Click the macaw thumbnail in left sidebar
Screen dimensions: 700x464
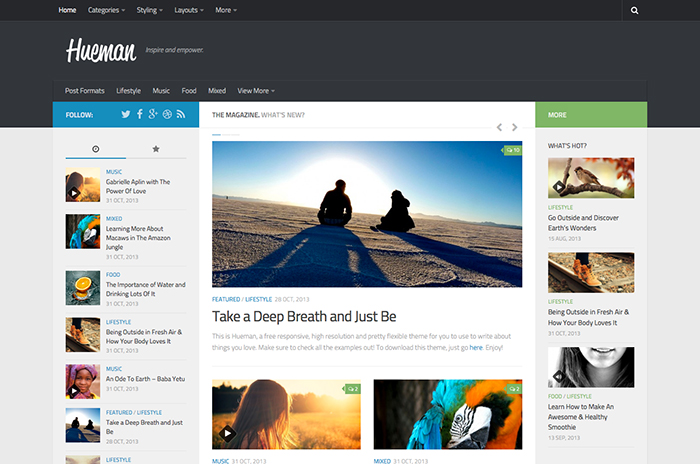(x=83, y=231)
